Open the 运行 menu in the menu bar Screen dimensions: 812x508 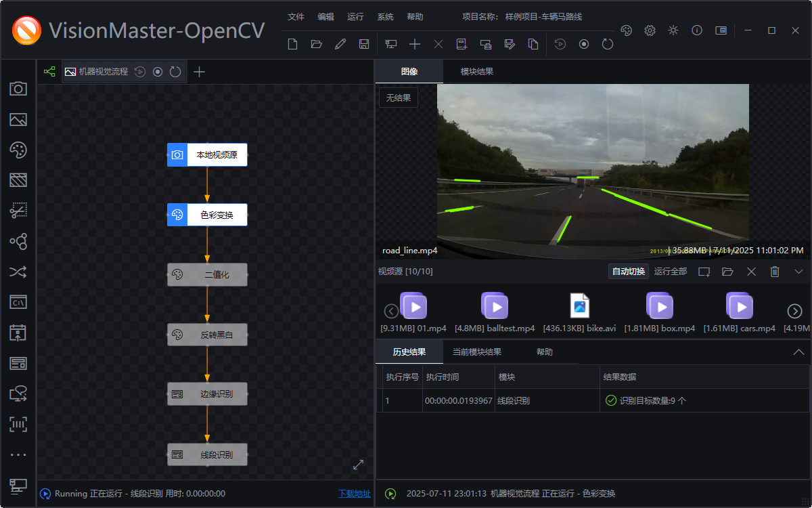[x=355, y=16]
